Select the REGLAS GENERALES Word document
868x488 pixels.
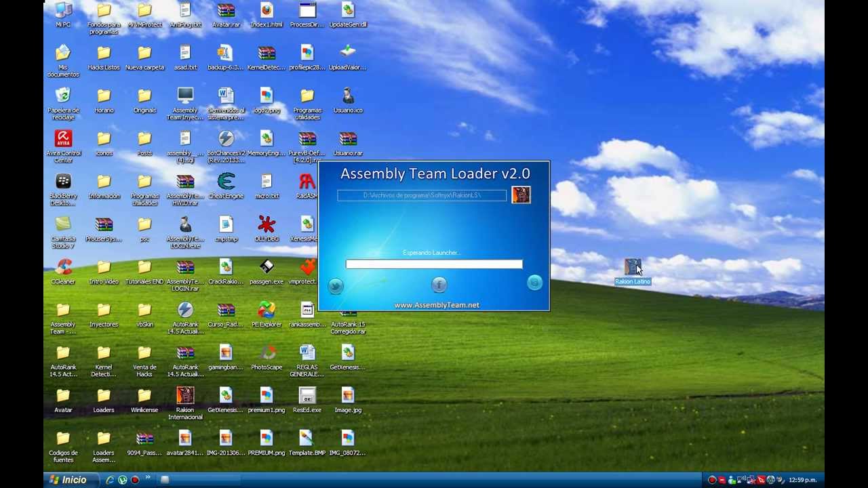pyautogui.click(x=307, y=360)
